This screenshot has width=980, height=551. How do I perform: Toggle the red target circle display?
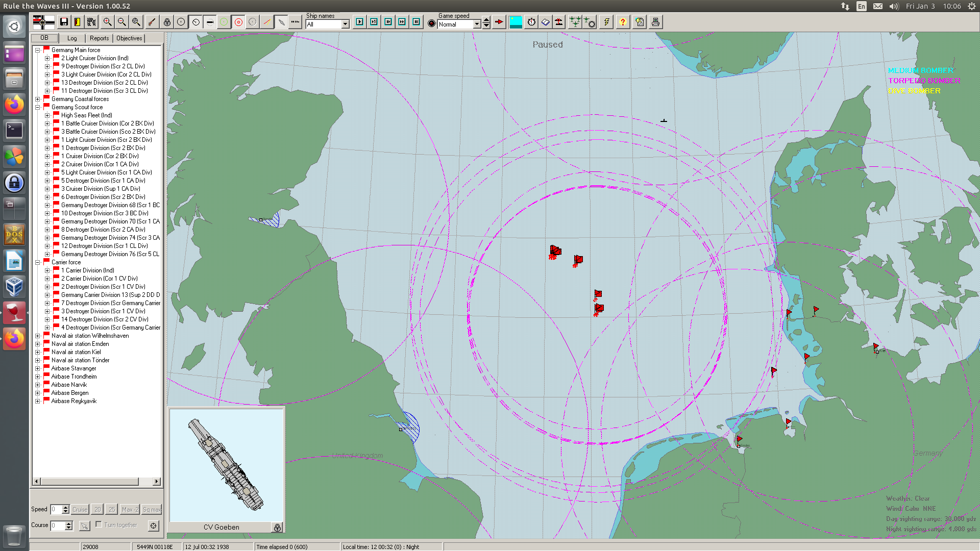[x=238, y=22]
